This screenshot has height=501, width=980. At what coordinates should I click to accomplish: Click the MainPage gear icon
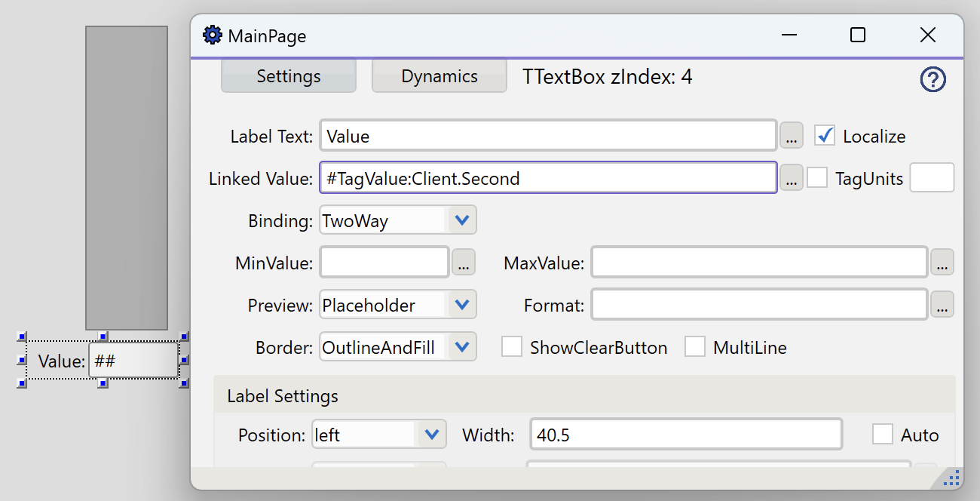pos(213,35)
